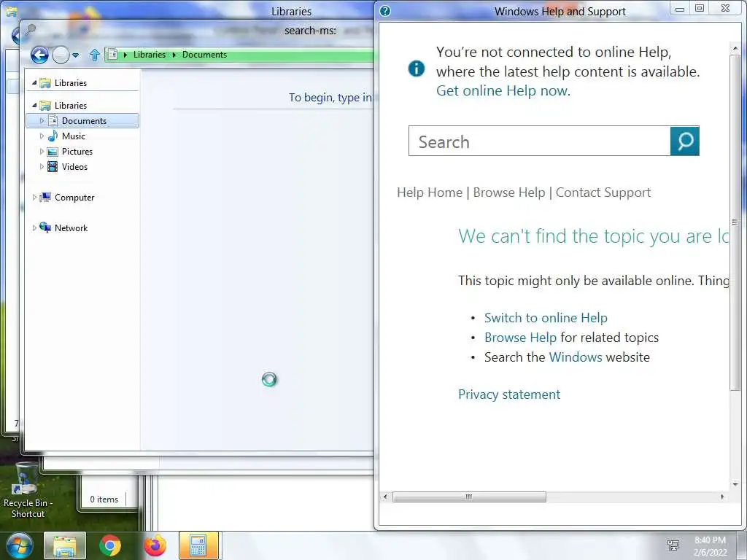The image size is (747, 560).
Task: Expand the Videos tree node
Action: point(42,167)
